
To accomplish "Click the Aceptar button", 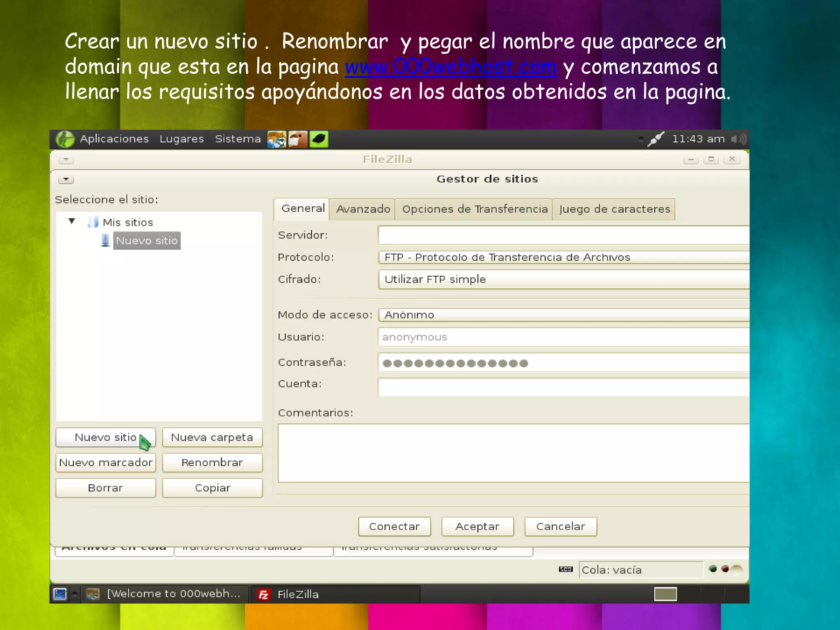I will pyautogui.click(x=477, y=527).
